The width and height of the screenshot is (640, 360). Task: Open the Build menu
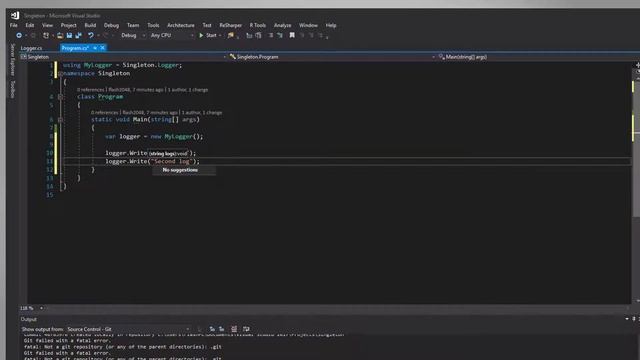coord(90,25)
